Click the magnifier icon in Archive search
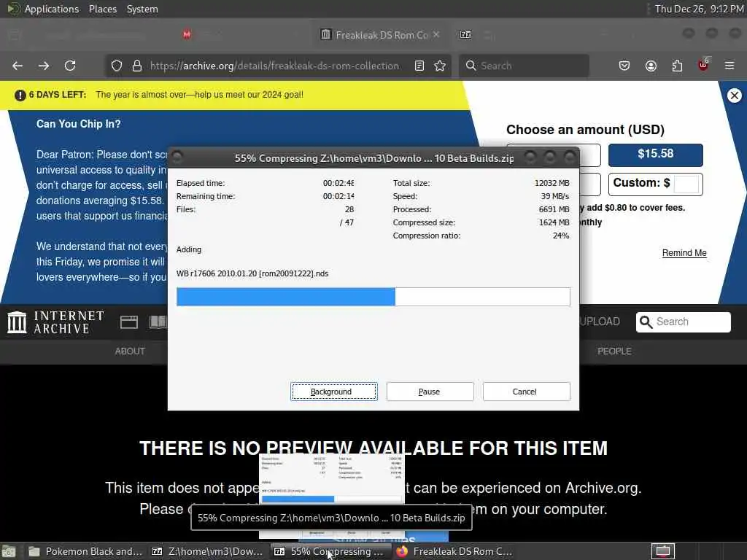 click(x=646, y=322)
